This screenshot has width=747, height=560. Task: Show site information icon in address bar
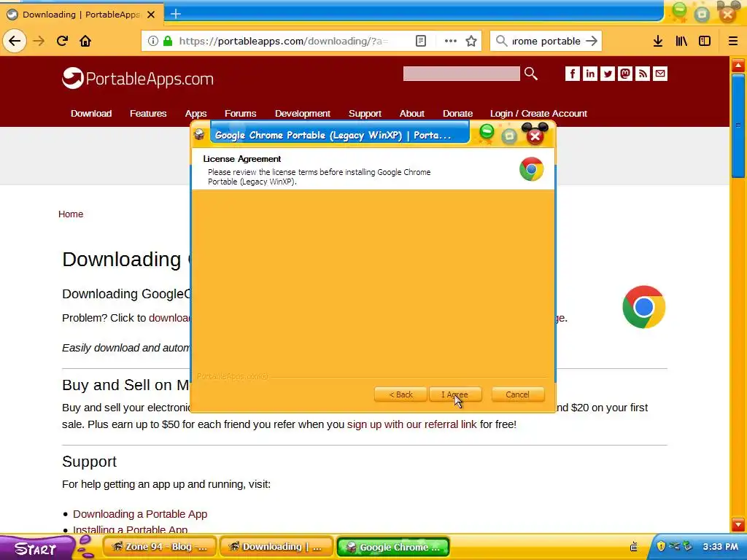[153, 41]
